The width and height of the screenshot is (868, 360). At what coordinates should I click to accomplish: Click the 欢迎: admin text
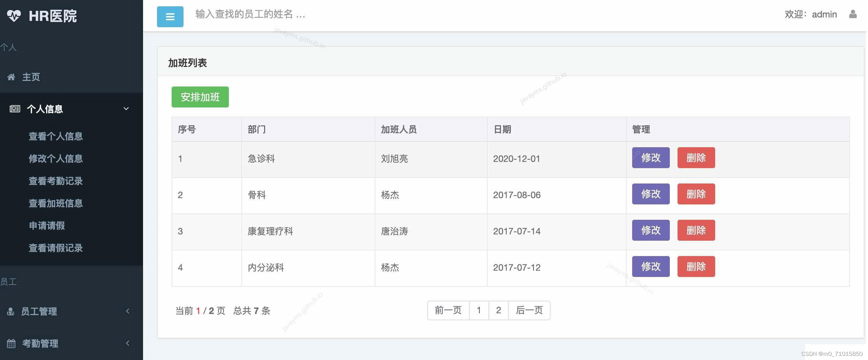click(x=811, y=14)
